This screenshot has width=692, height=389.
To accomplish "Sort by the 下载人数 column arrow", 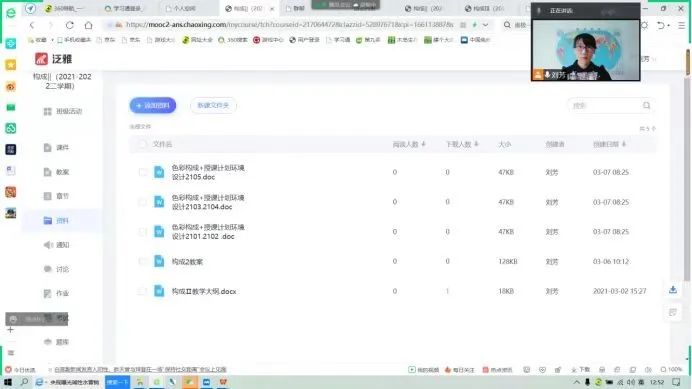I will pos(477,144).
